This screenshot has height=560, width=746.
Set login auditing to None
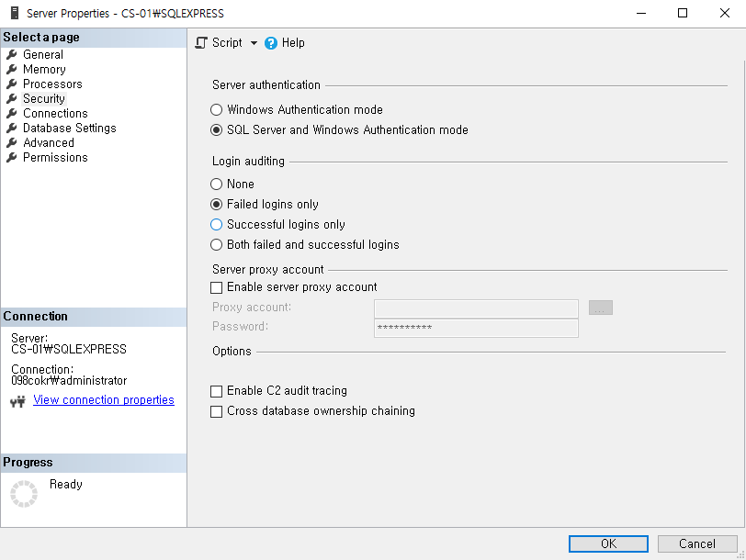217,185
